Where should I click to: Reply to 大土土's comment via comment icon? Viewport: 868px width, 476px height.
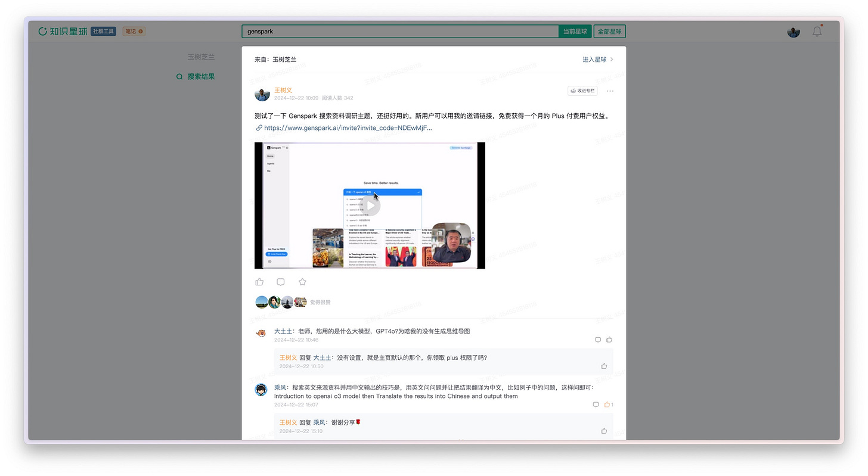click(x=598, y=340)
